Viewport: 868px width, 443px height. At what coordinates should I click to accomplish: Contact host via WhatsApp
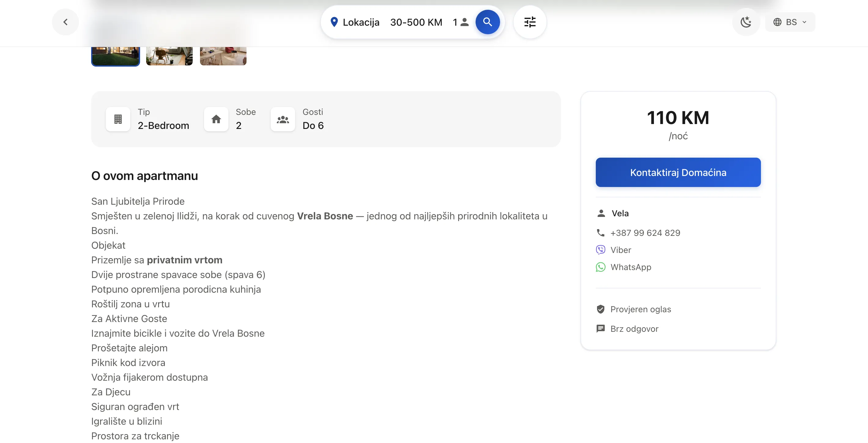point(630,267)
